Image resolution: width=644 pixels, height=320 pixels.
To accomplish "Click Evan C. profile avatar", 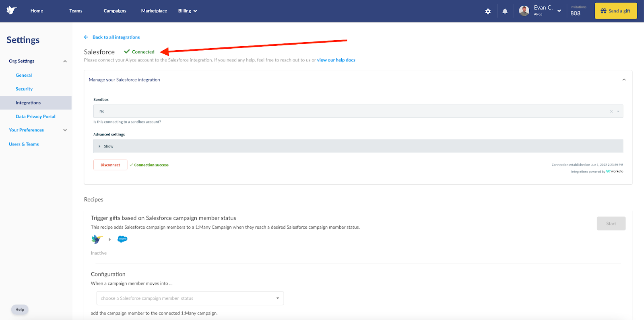I will click(x=524, y=11).
